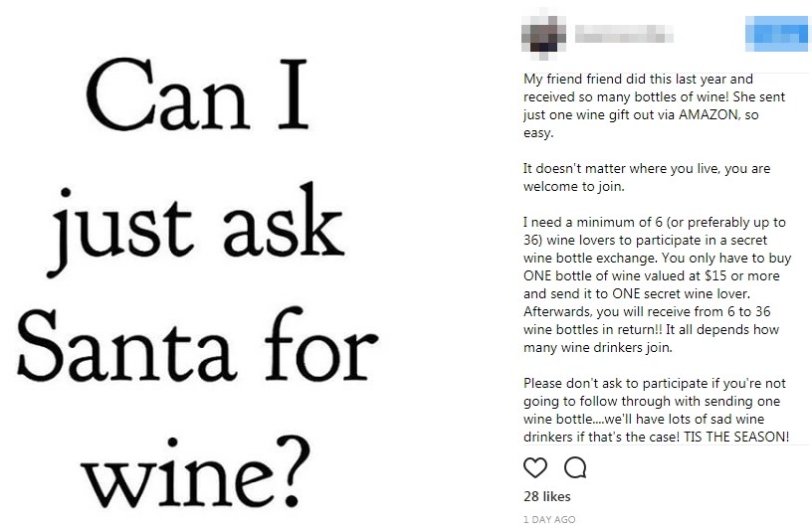This screenshot has height=532, width=812.
Task: Open the poster's pixelated profile picture
Action: [543, 34]
